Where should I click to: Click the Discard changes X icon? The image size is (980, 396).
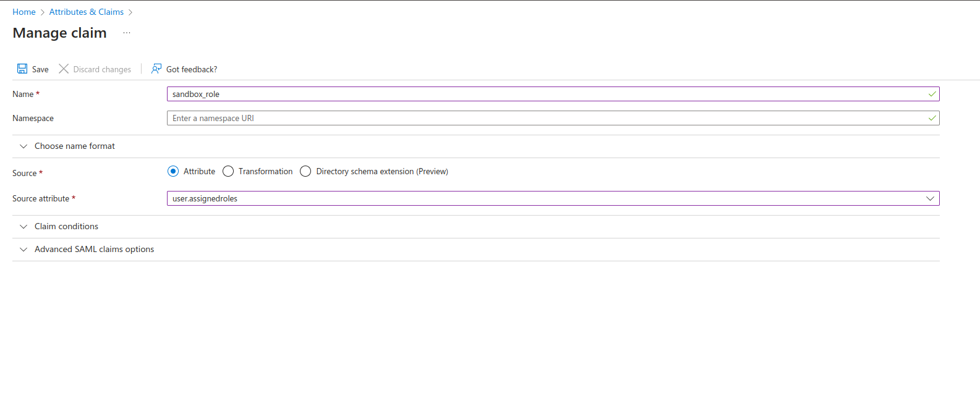coord(64,69)
